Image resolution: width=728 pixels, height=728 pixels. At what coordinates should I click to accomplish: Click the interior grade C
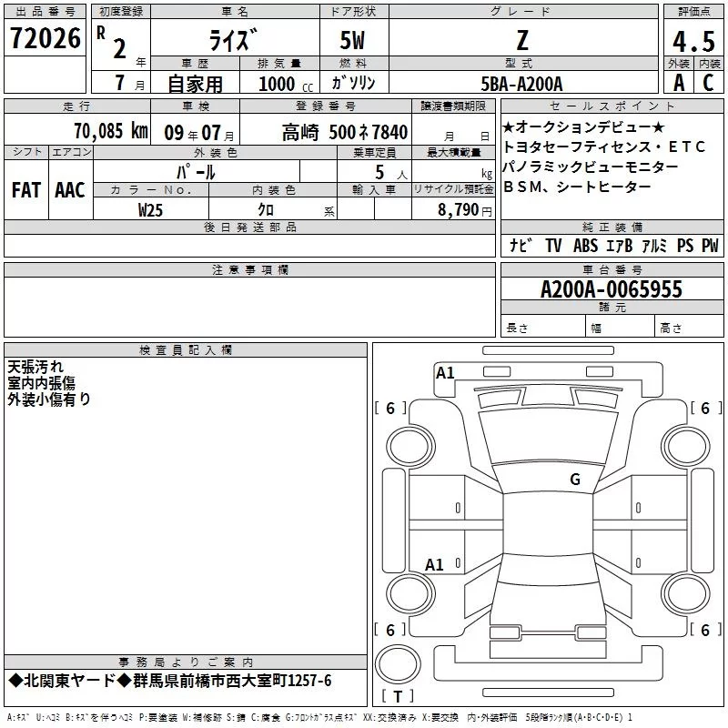(709, 83)
